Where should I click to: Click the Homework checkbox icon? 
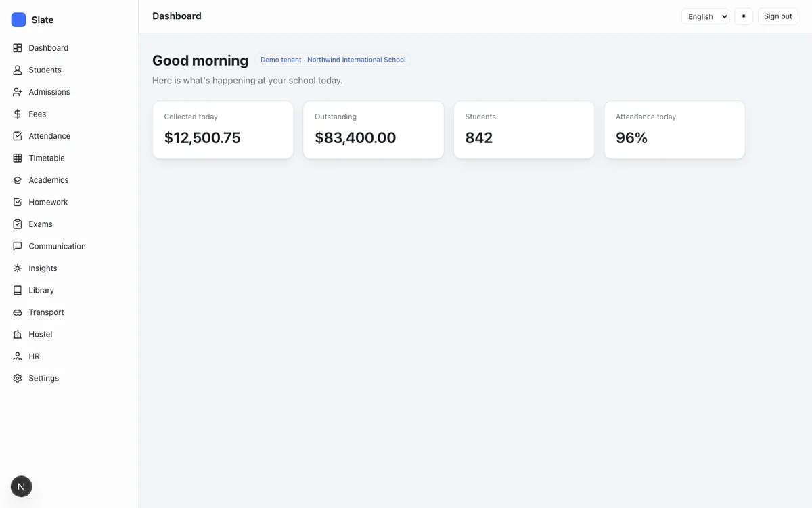tap(18, 202)
